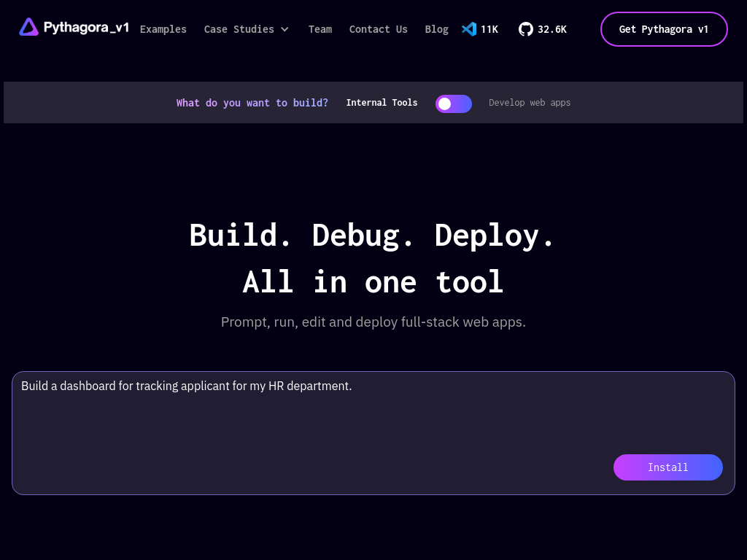Navigate to Contact Us
747x560 pixels.
click(x=379, y=29)
